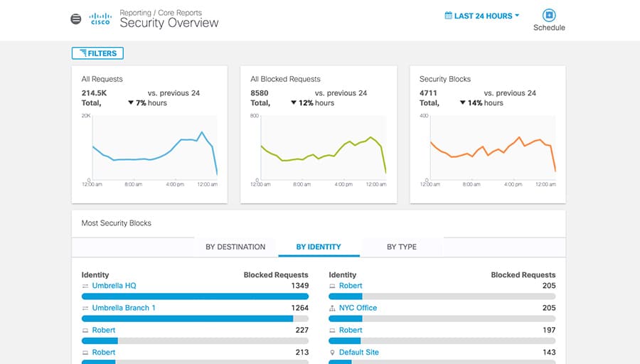Click the Cisco logo
640x364 pixels.
[x=100, y=18]
